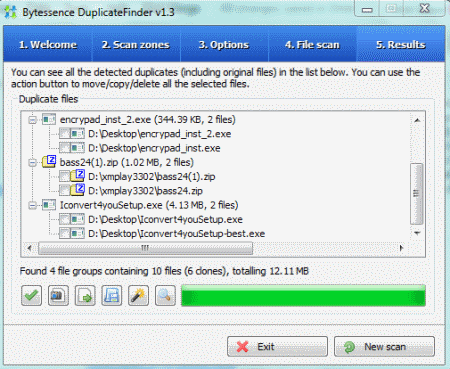Screen dimensions: 450x369
Task: Collapse the encrypad_inst_2.exe group
Action: coord(32,120)
